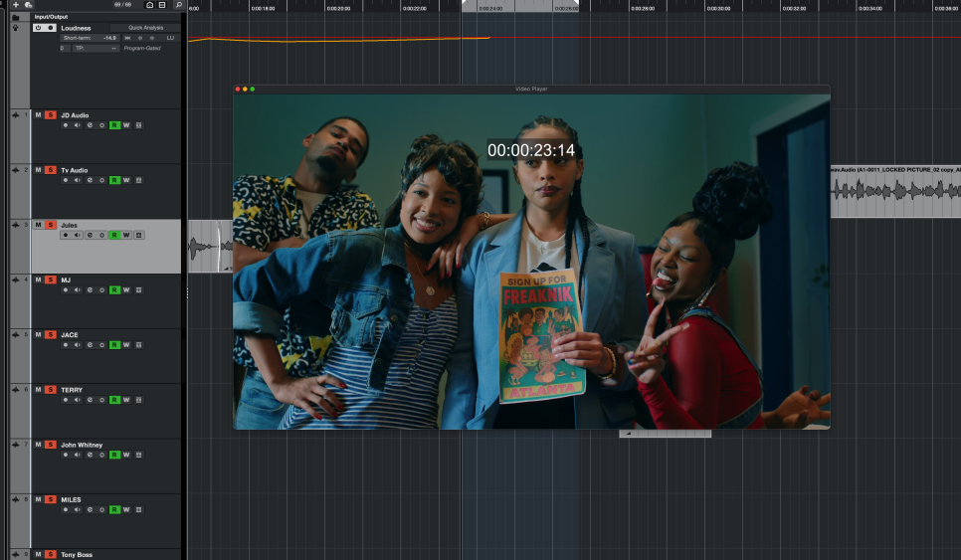The width and height of the screenshot is (961, 560).
Task: Solo the MJ track
Action: pyautogui.click(x=51, y=280)
